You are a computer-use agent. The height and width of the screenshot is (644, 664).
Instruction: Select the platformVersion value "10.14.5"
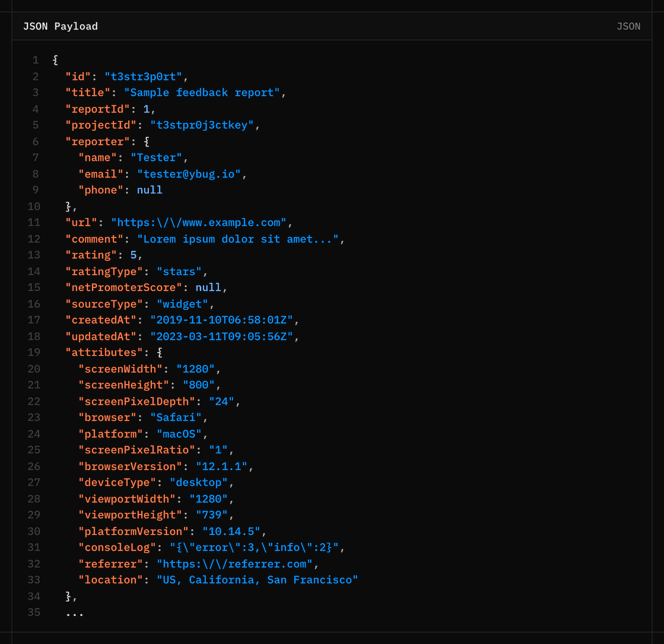coord(232,531)
